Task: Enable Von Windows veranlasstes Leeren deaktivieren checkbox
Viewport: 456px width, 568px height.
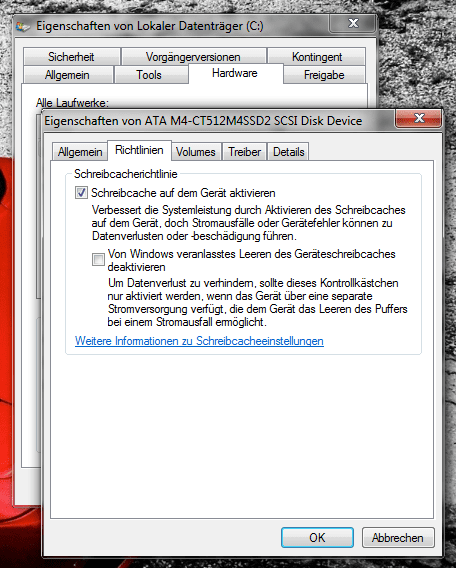Action: point(98,259)
